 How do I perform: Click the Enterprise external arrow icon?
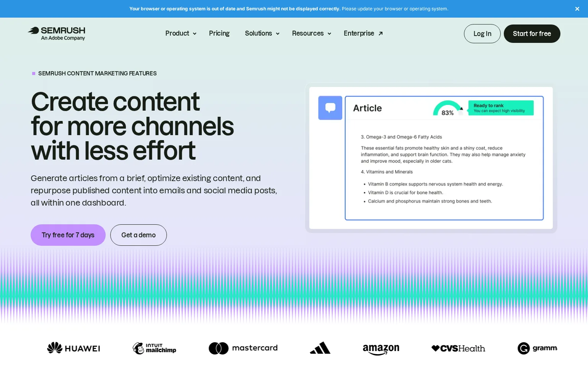click(381, 34)
